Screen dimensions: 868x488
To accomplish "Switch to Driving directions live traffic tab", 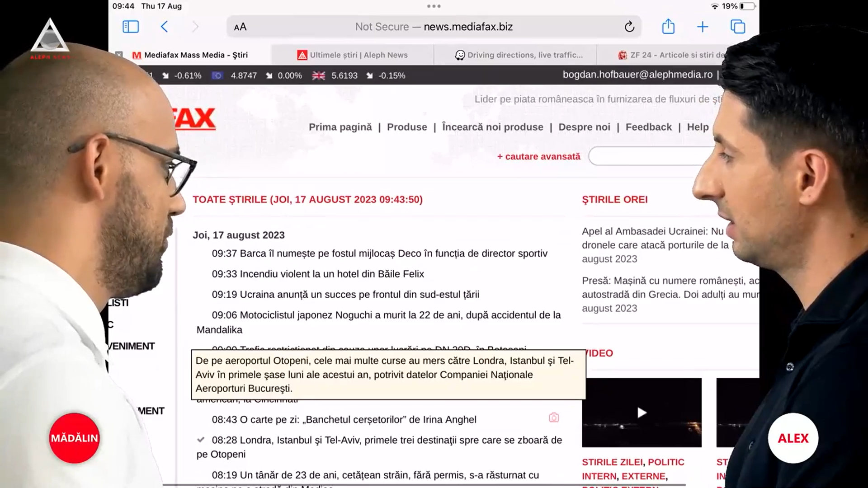I will 519,55.
